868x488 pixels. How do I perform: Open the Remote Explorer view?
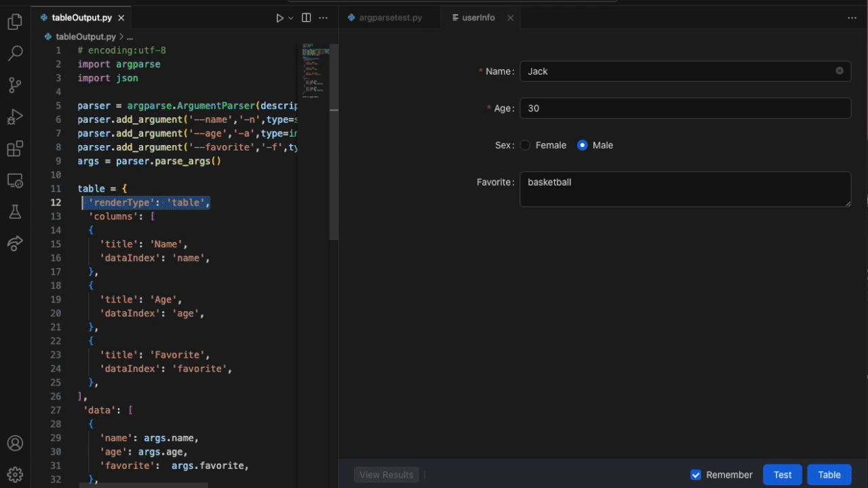click(x=15, y=180)
